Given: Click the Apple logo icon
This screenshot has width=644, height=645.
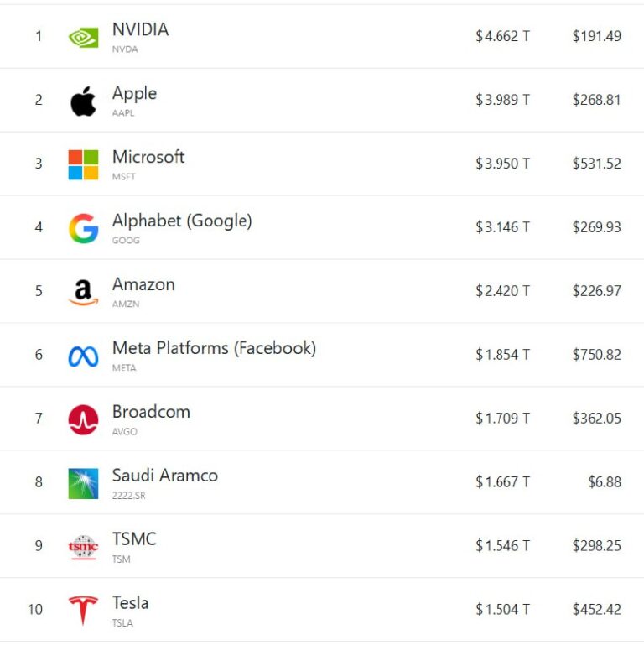Looking at the screenshot, I should (83, 101).
